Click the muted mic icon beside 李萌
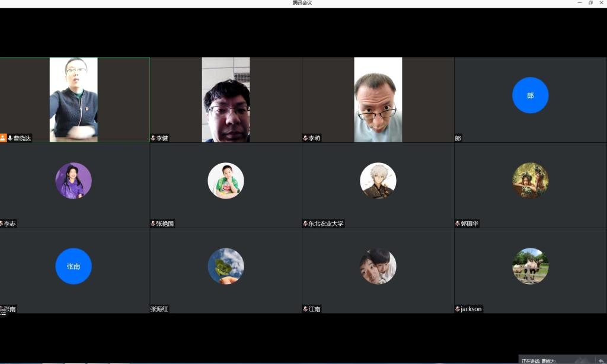Viewport: 607px width, 364px height. [305, 138]
